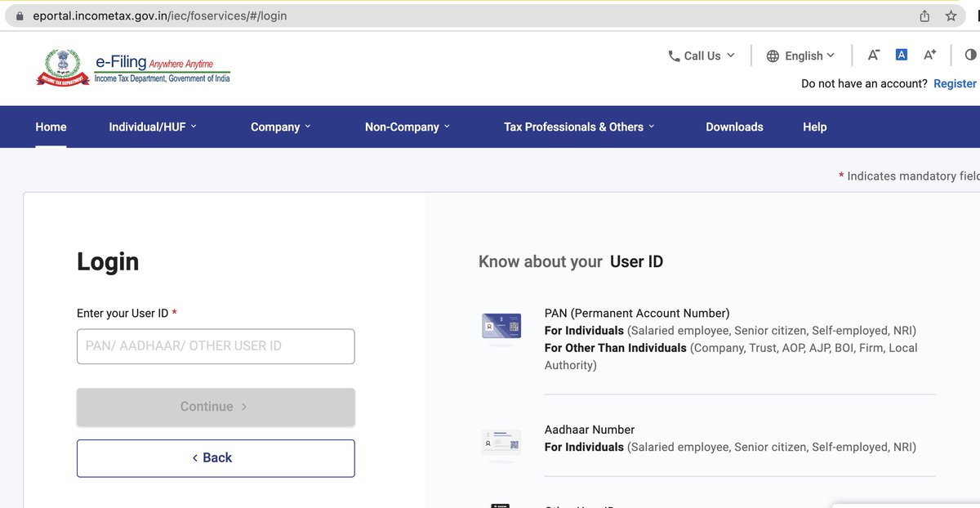Click the 'Aadhaar Number' text
Image resolution: width=980 pixels, height=508 pixels.
(x=590, y=430)
